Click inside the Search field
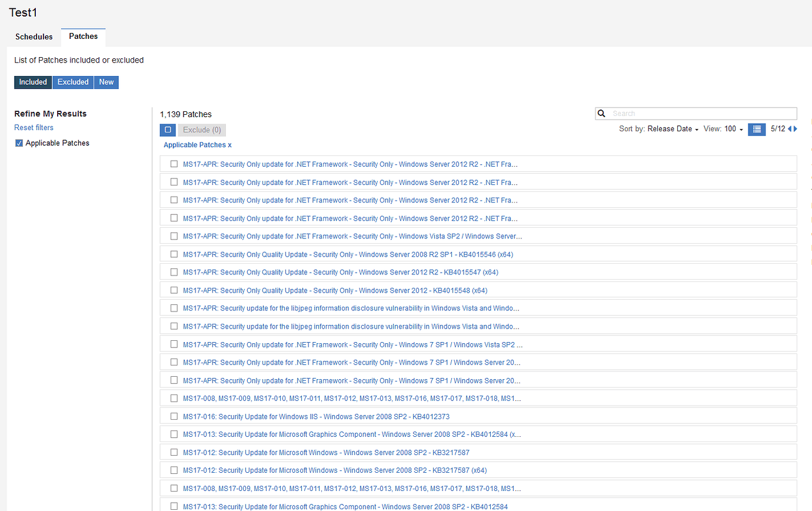This screenshot has width=812, height=511. [x=677, y=113]
